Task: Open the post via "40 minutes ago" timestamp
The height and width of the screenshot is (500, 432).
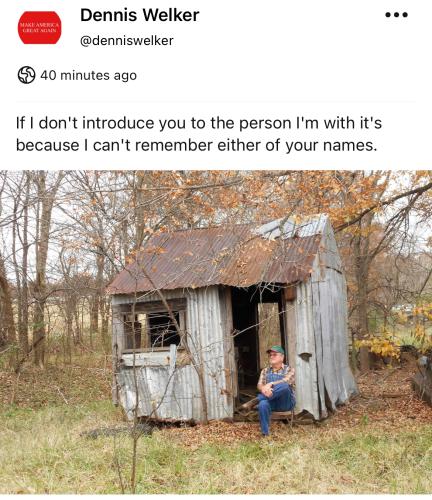Action: 89,75
